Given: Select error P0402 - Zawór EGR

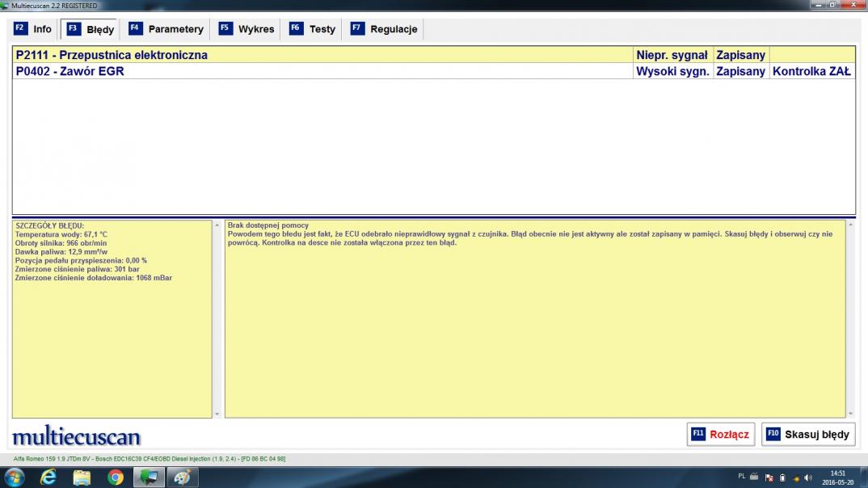Looking at the screenshot, I should pyautogui.click(x=322, y=71).
